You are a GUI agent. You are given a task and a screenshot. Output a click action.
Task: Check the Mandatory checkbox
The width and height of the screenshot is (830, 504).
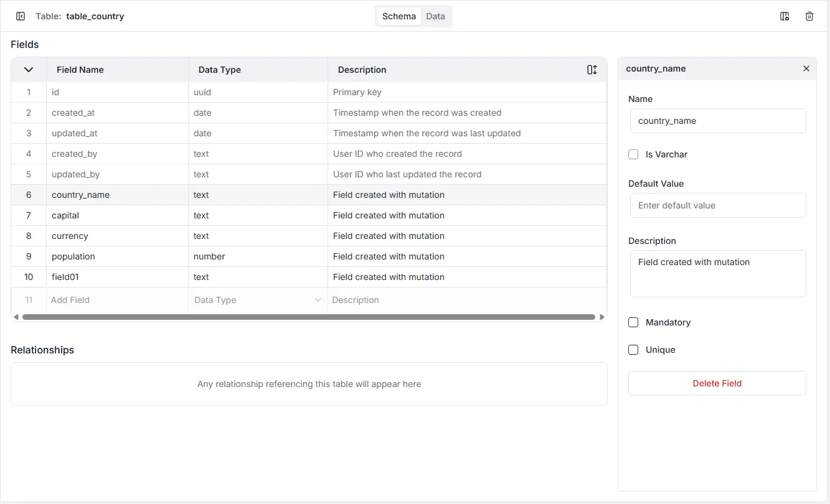pyautogui.click(x=633, y=322)
